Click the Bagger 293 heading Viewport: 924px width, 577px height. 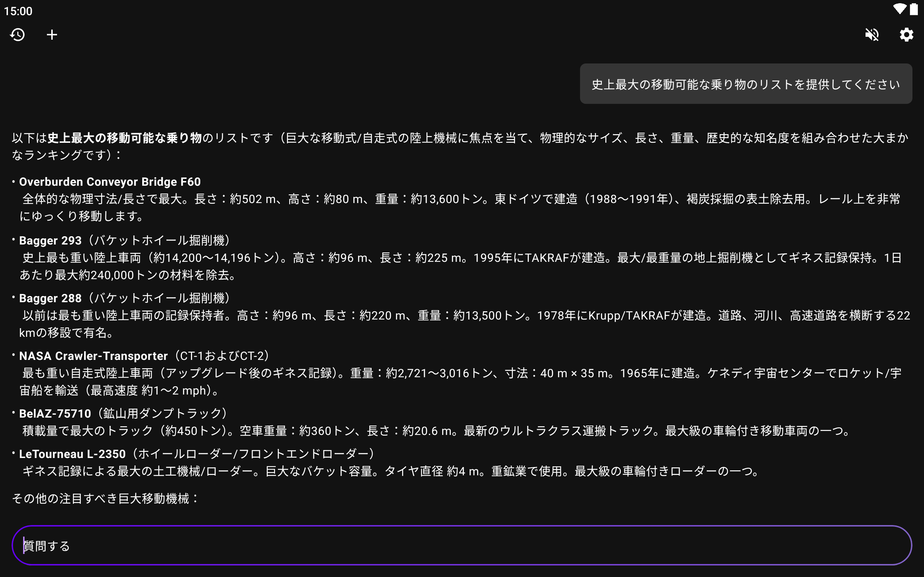51,241
